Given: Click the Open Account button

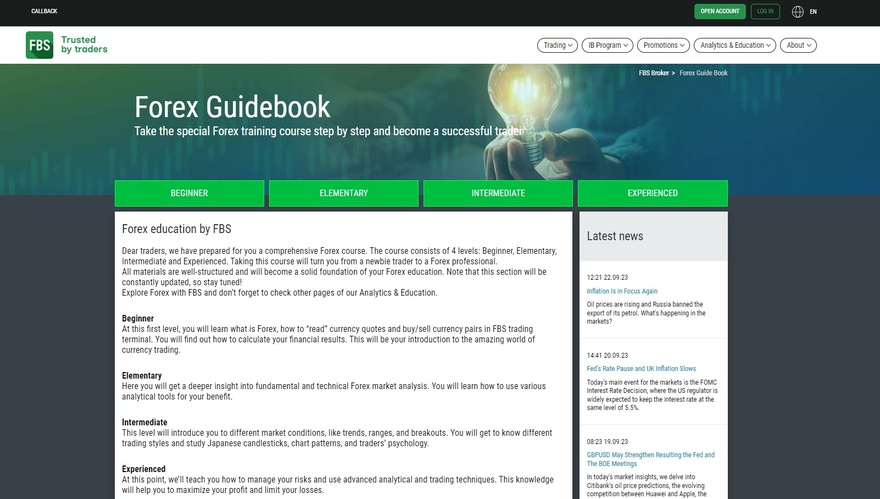Looking at the screenshot, I should point(720,11).
